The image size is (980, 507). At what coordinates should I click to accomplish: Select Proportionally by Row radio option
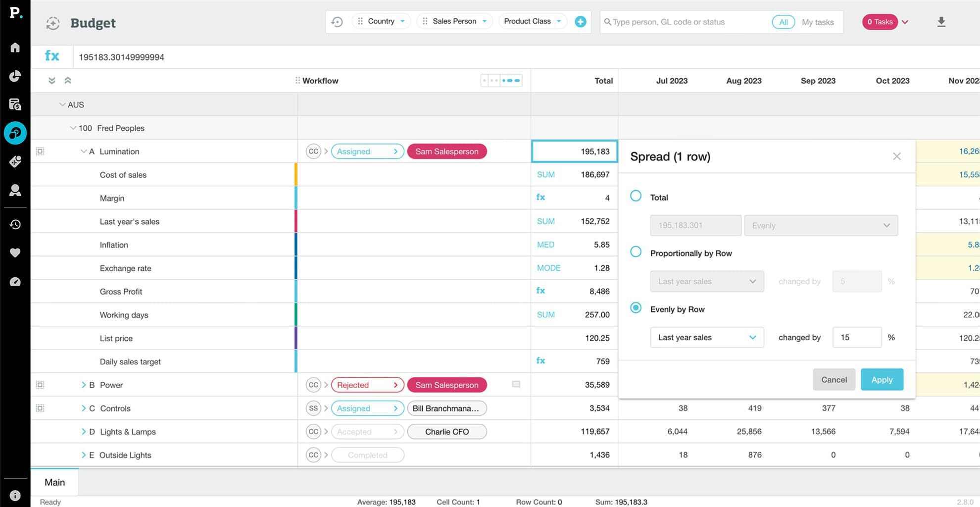(636, 252)
